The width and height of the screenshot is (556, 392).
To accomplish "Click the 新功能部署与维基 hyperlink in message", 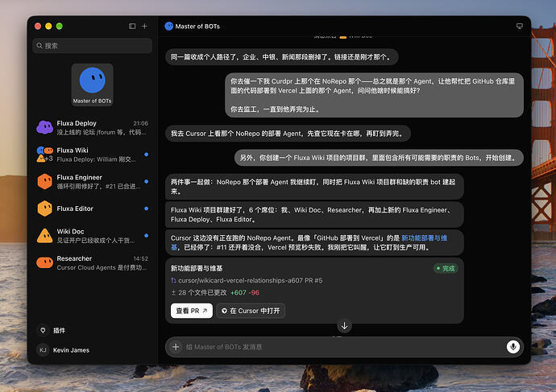I will pyautogui.click(x=424, y=238).
